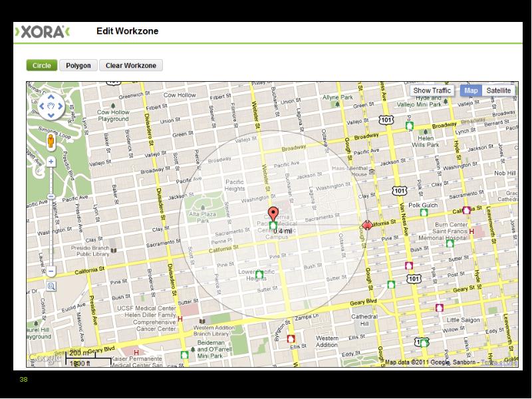Click the Western Addition neighborhood label
This screenshot has height=399, width=532.
tap(327, 342)
